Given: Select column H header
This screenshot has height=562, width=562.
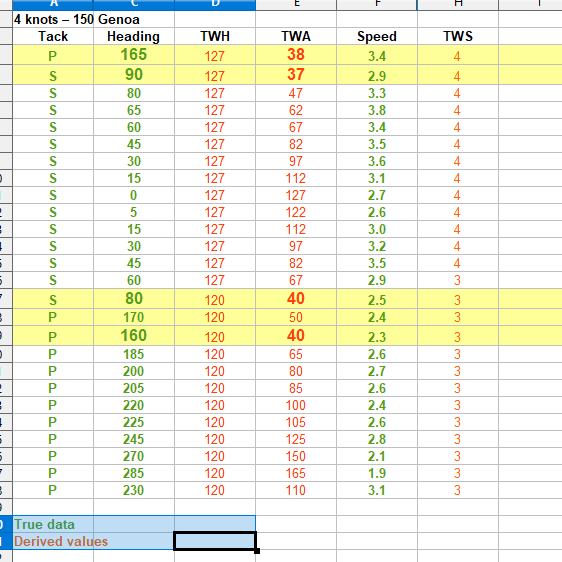Looking at the screenshot, I should click(458, 4).
